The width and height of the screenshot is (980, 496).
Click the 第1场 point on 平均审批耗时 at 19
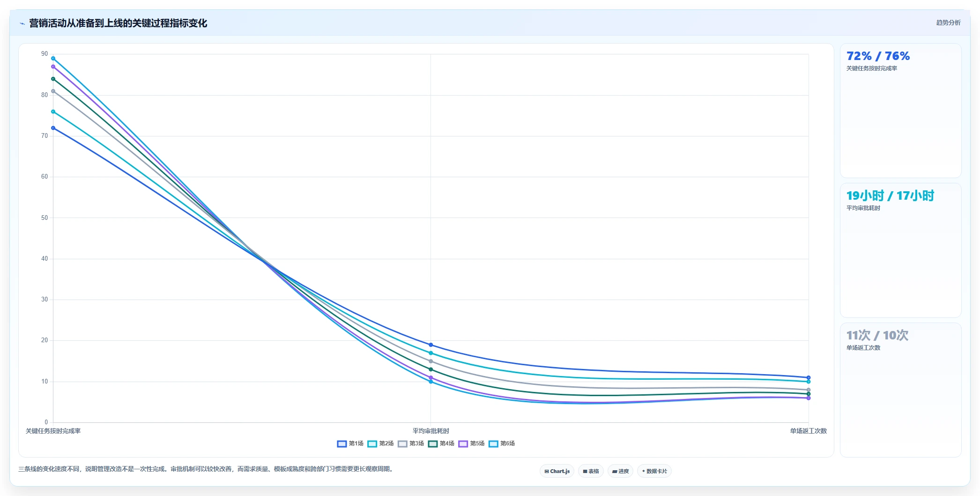[431, 345]
